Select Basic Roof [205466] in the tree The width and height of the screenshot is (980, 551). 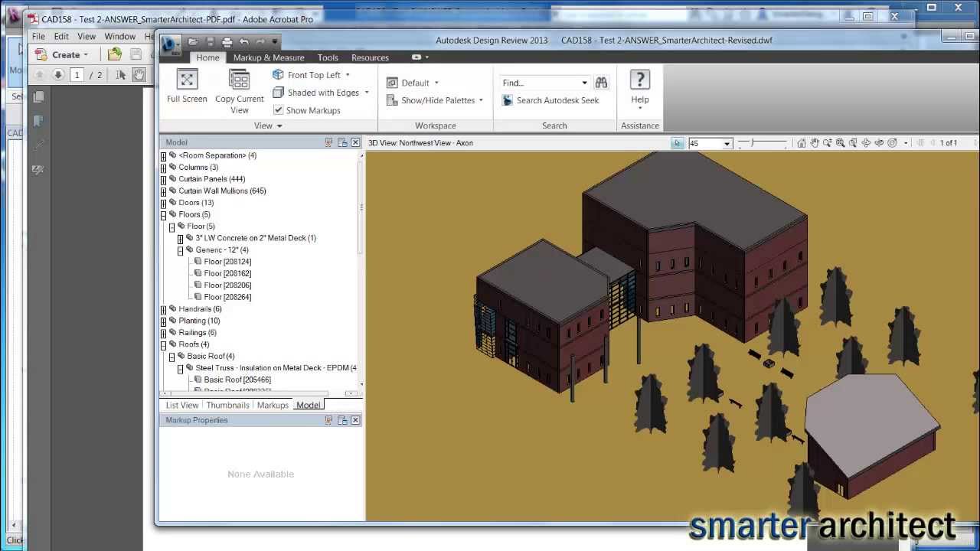click(237, 380)
